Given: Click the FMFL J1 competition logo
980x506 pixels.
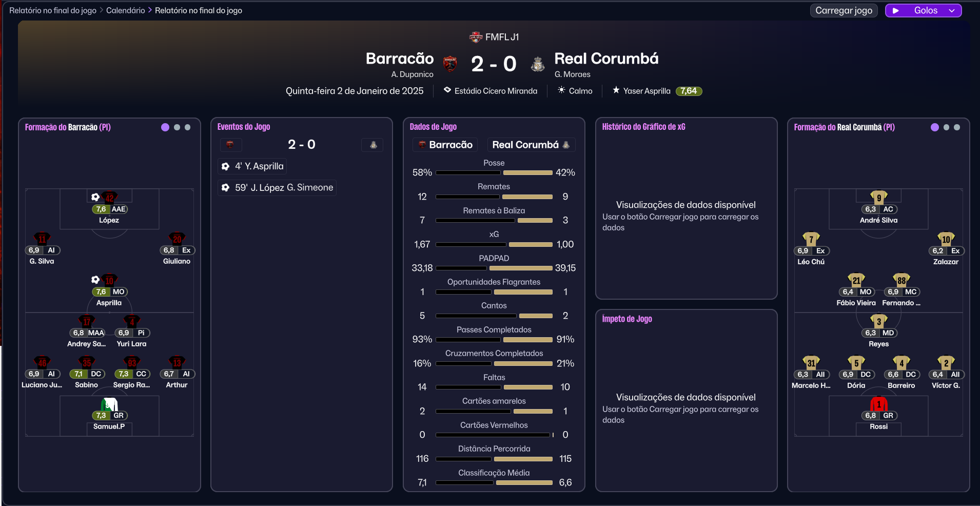Looking at the screenshot, I should click(476, 37).
